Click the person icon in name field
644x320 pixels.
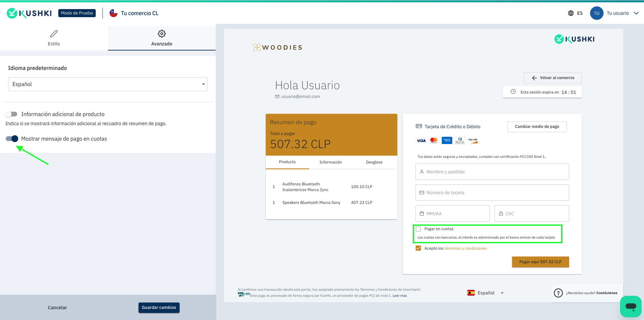(x=422, y=172)
